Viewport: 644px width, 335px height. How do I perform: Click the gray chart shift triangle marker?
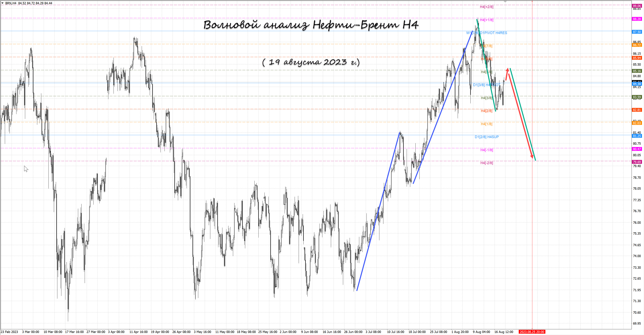coord(505,2)
